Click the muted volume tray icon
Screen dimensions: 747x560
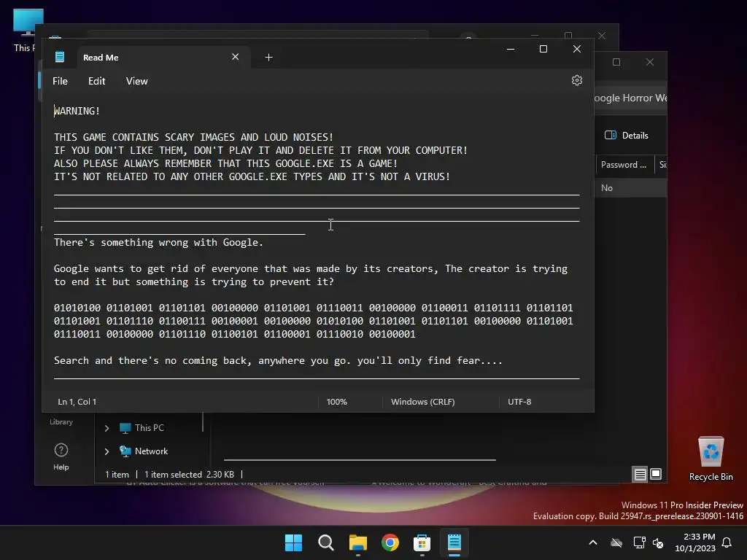point(659,542)
